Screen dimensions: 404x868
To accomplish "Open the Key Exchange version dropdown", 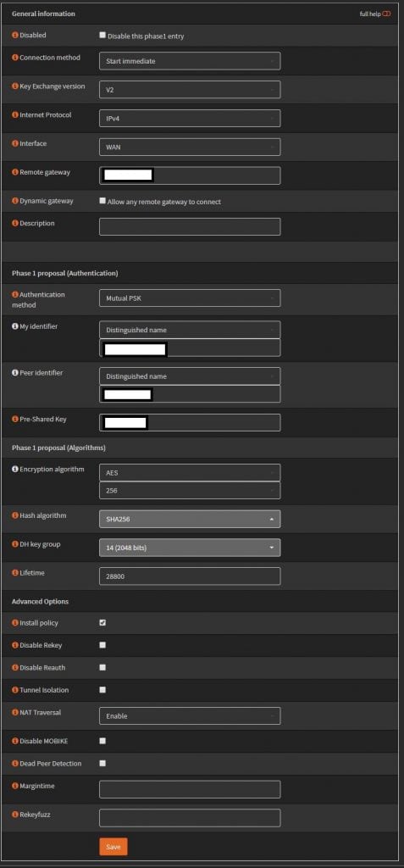I will tap(190, 90).
